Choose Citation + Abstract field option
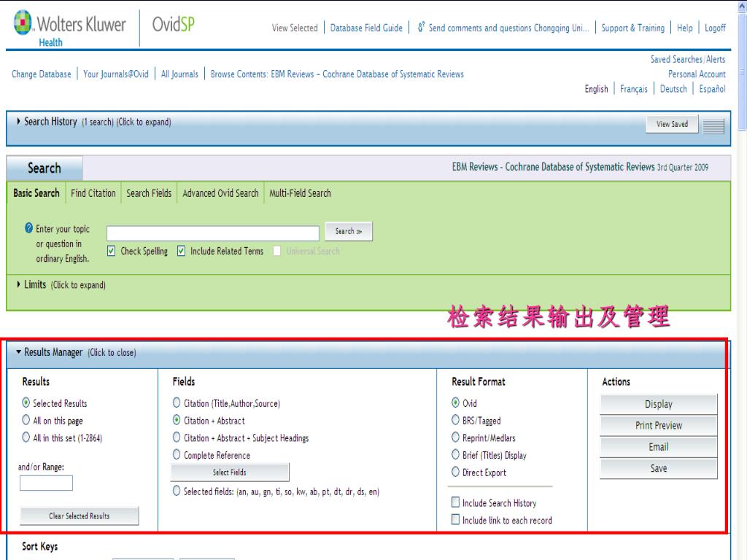 pyautogui.click(x=177, y=420)
